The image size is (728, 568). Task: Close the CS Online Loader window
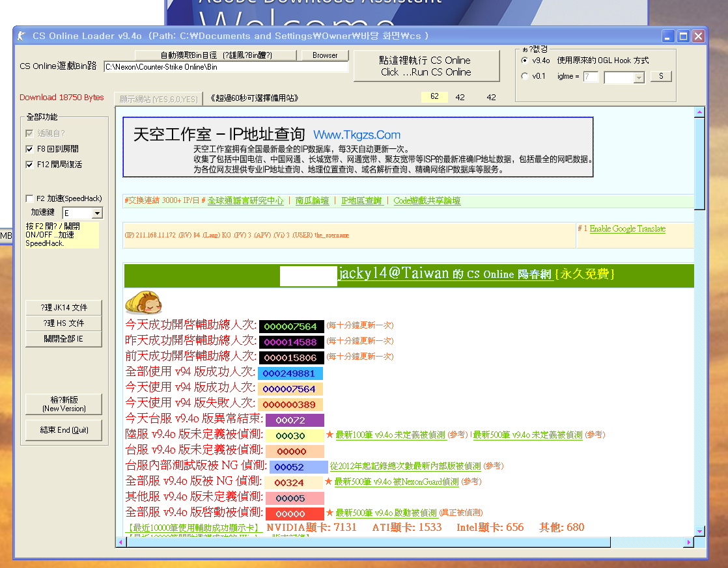[698, 36]
